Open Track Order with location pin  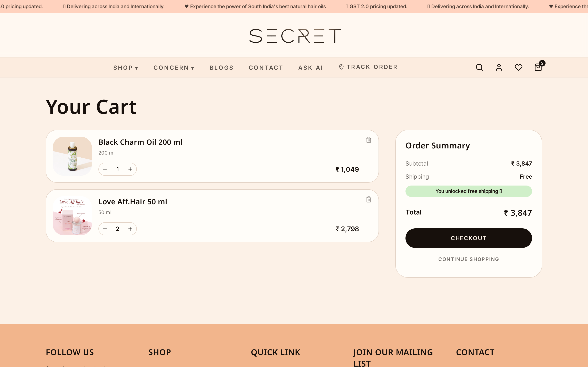click(368, 67)
